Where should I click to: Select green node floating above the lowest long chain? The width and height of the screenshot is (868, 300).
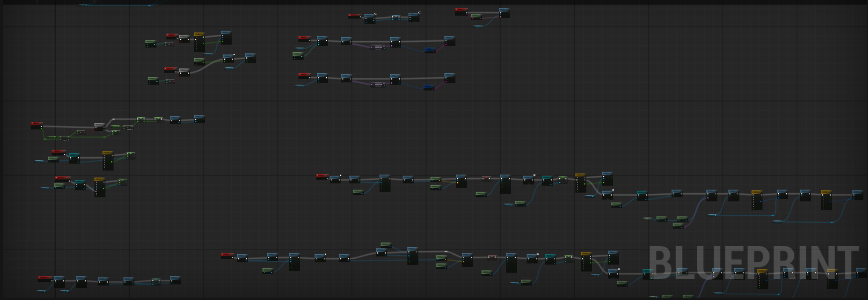[386, 245]
